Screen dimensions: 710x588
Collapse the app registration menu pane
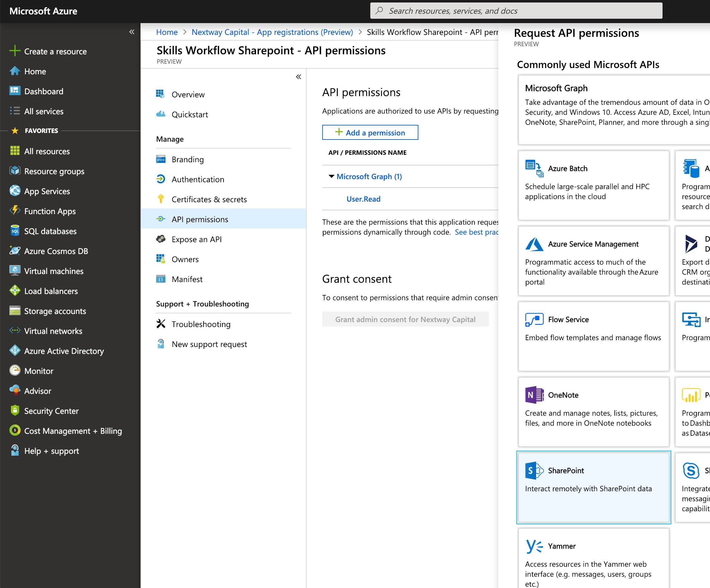pyautogui.click(x=298, y=77)
